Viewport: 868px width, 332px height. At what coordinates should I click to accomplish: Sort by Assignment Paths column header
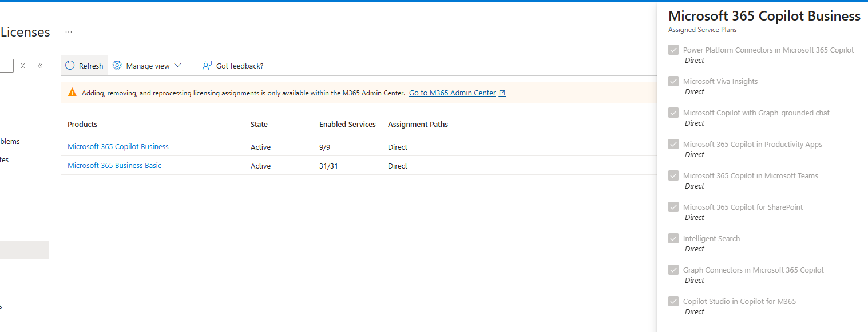coord(418,125)
